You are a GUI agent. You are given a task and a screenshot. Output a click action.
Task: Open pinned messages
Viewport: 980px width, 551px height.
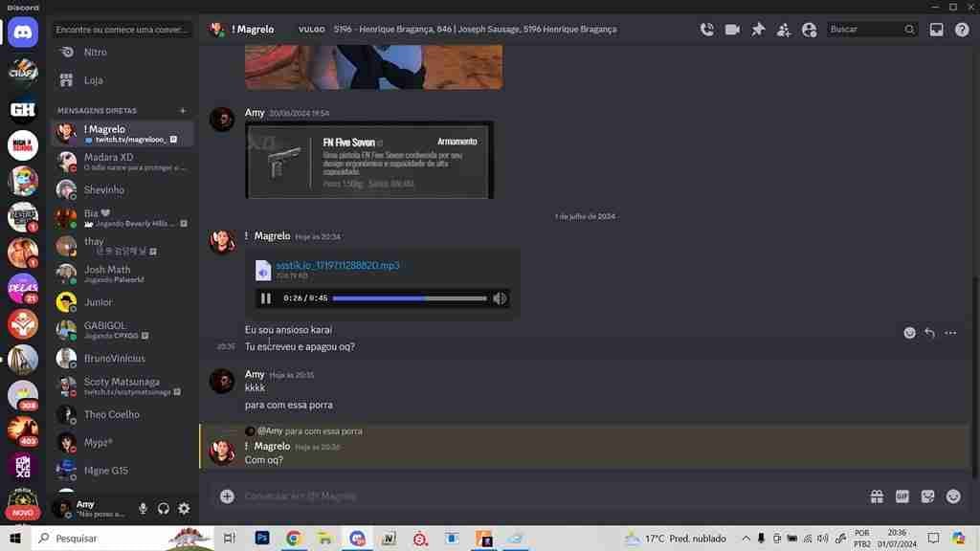coord(758,30)
